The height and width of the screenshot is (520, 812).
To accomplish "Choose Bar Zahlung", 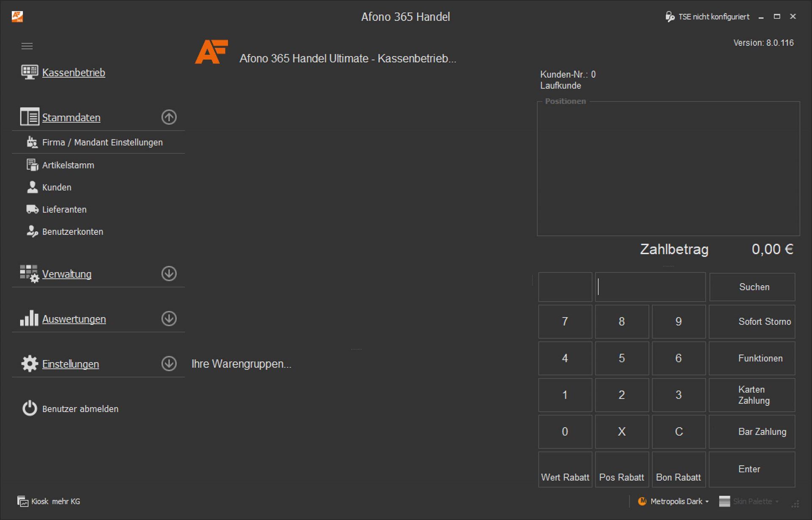I will (752, 431).
